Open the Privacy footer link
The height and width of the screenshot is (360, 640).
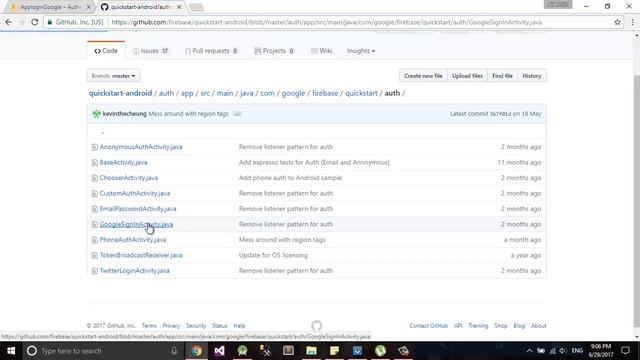[171, 326]
